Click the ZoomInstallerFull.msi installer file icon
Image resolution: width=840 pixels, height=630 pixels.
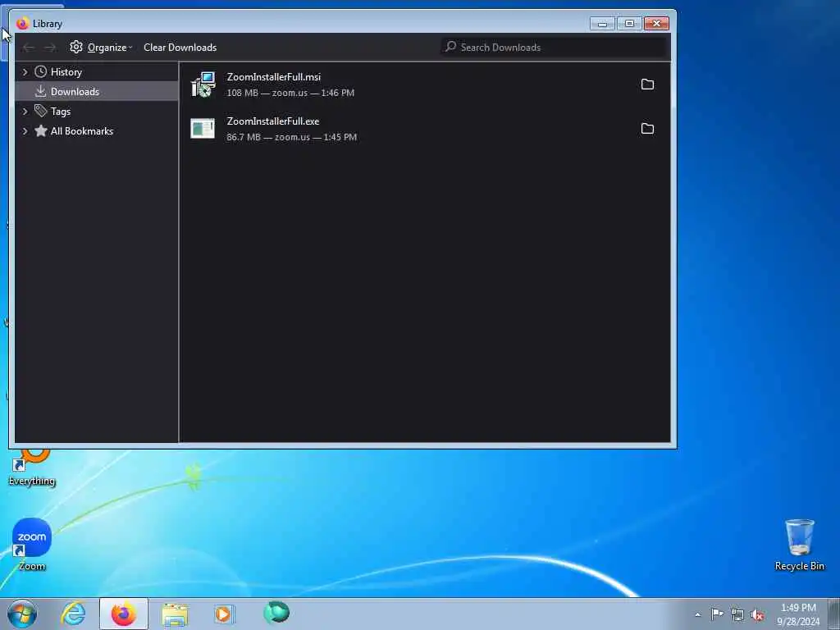pyautogui.click(x=203, y=84)
